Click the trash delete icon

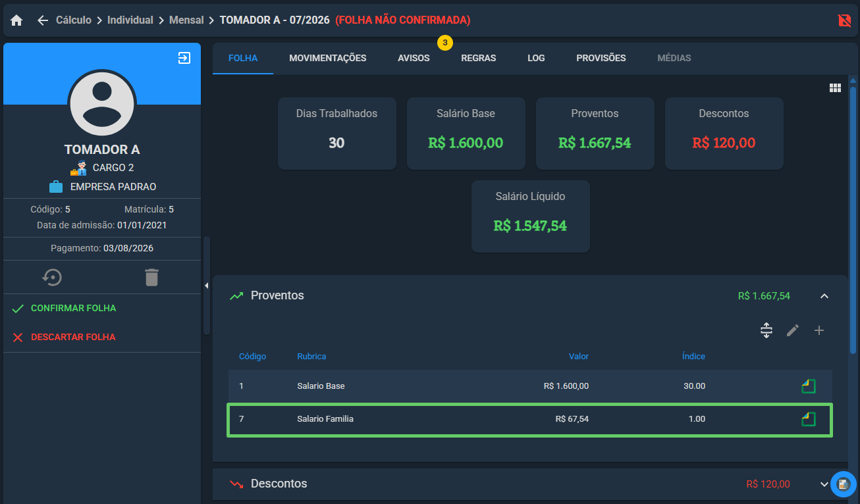[152, 277]
